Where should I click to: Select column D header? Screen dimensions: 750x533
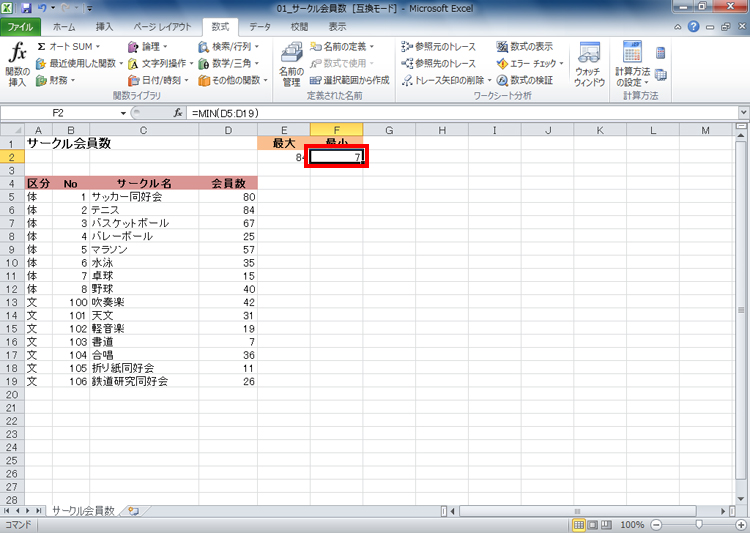point(228,130)
